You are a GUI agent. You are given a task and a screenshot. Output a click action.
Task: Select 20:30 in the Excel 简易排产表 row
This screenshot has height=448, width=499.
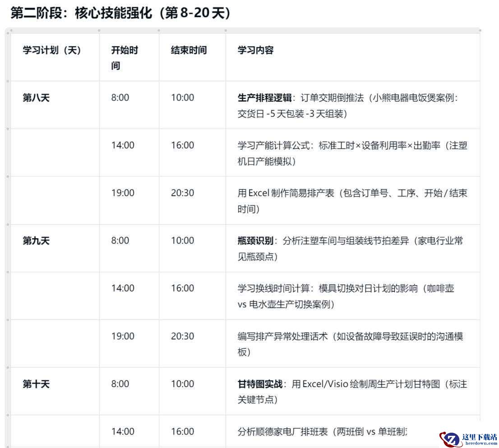(x=182, y=193)
